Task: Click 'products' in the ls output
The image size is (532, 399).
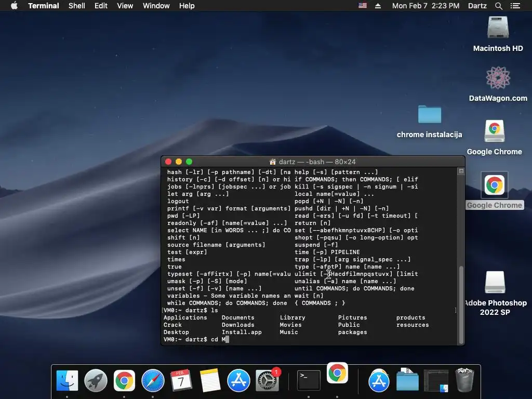Action: click(x=410, y=317)
